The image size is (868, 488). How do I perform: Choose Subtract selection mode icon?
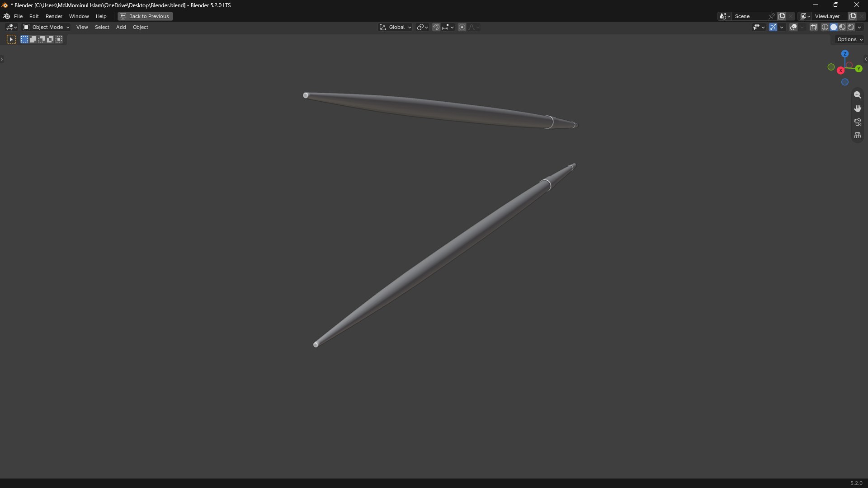(42, 40)
